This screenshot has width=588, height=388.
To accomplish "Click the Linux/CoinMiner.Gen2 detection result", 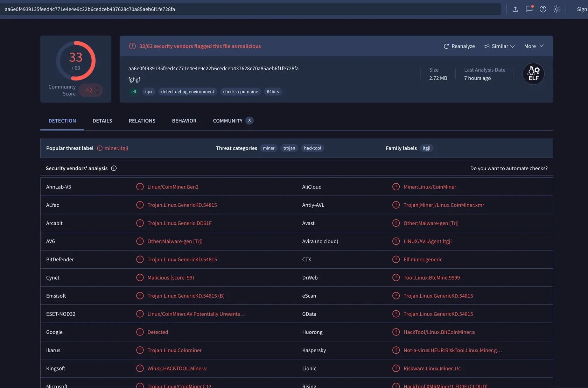I will [x=173, y=187].
